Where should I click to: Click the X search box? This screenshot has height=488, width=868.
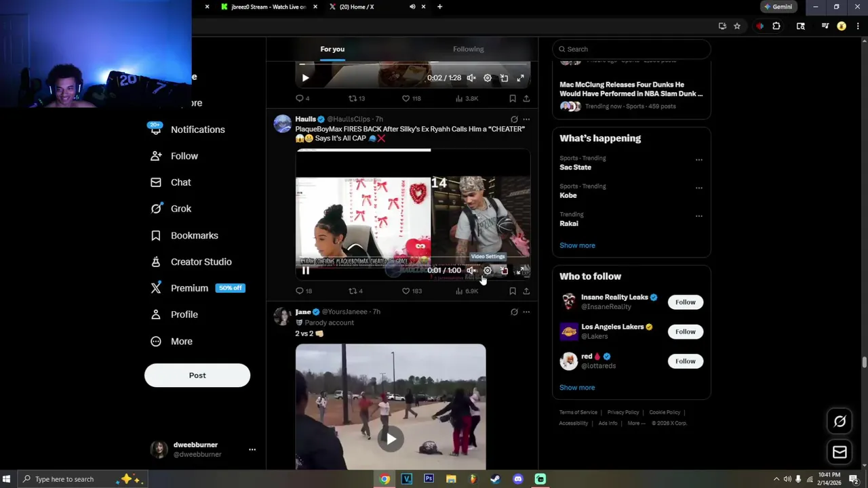point(631,49)
